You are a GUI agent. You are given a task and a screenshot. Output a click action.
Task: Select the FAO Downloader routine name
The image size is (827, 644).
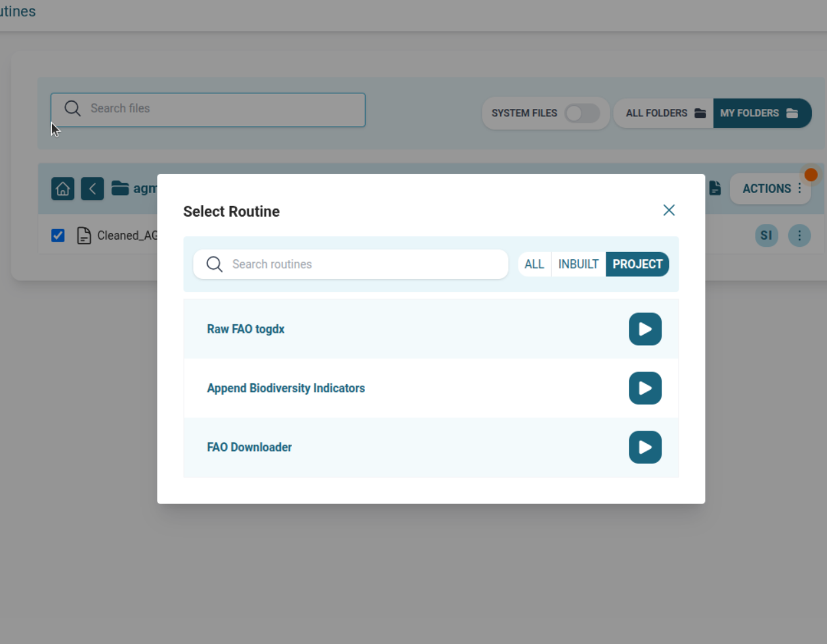pos(249,447)
